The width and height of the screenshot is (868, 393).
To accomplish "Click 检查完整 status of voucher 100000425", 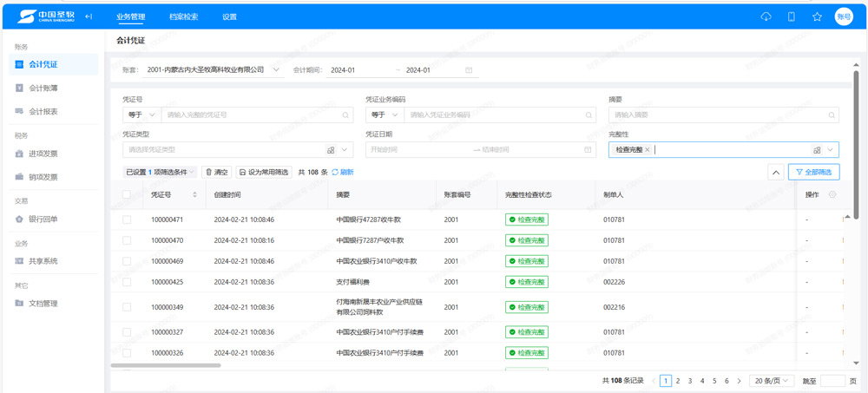I will point(527,282).
